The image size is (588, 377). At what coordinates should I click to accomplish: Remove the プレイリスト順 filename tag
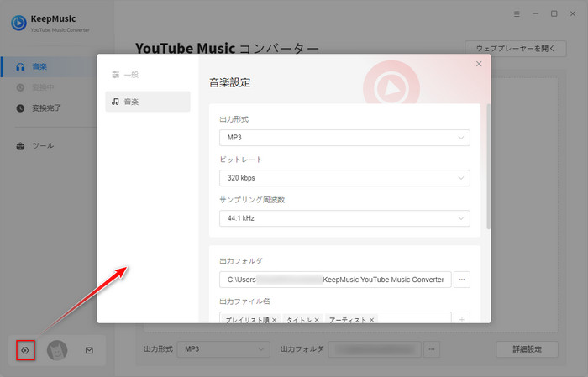(x=275, y=320)
